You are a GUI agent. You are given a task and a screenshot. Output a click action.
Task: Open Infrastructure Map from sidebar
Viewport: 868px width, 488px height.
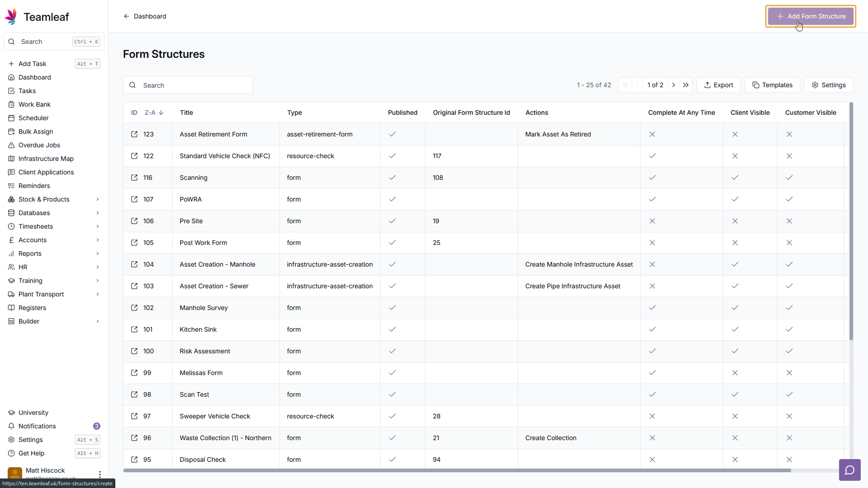46,159
